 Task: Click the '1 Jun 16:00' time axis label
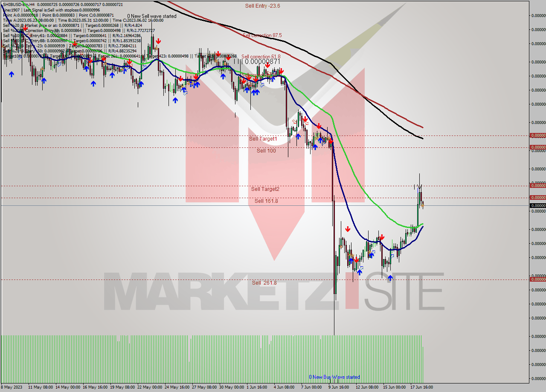pos(257,387)
